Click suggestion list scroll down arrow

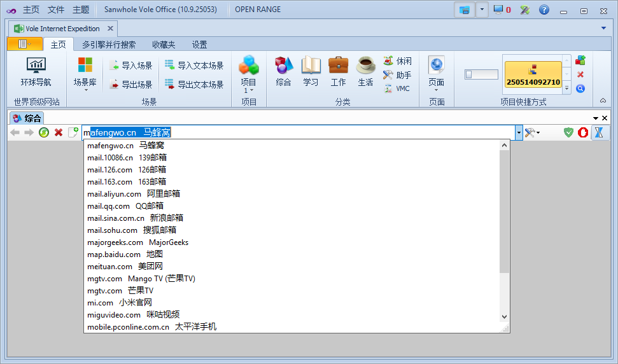coord(504,317)
